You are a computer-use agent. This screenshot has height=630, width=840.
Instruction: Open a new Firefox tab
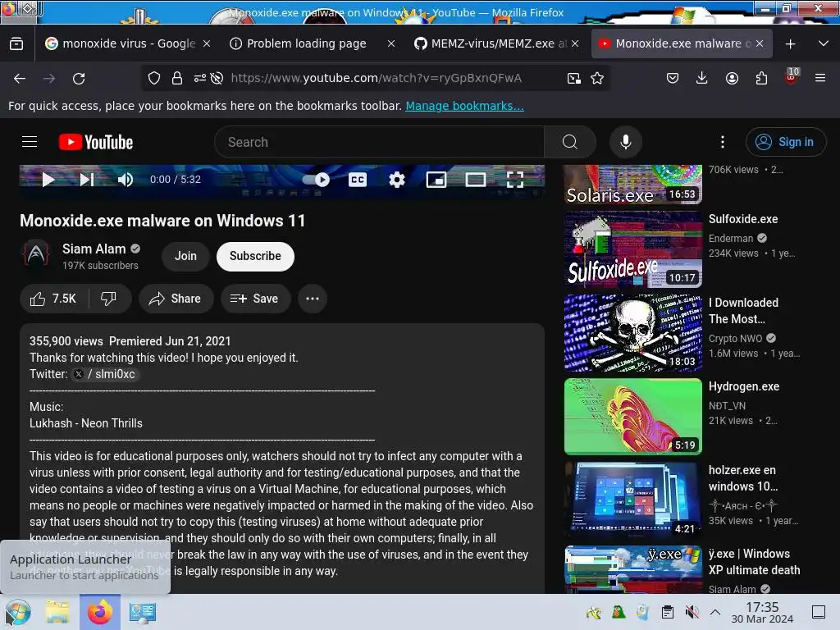pyautogui.click(x=790, y=44)
